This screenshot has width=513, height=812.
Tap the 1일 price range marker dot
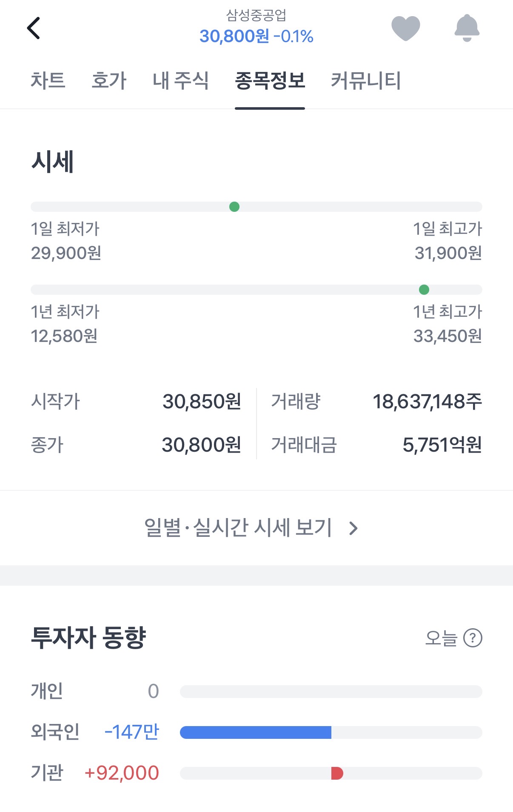pos(234,207)
